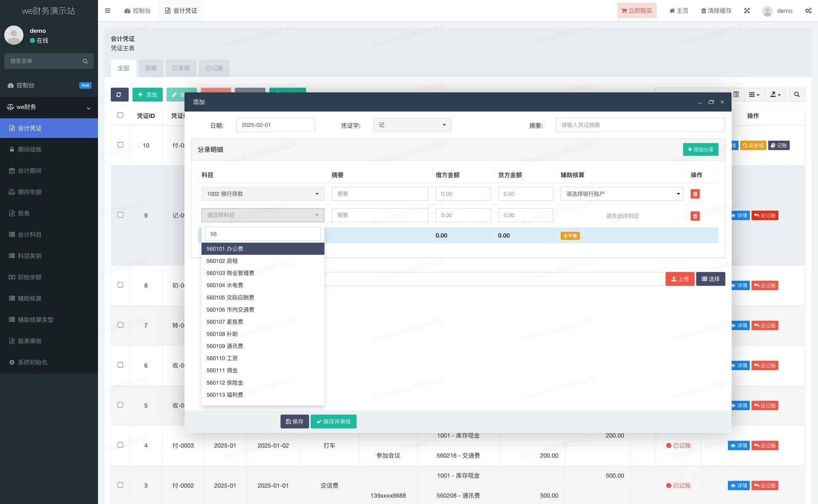Click the 保存并审核 button

coord(333,421)
